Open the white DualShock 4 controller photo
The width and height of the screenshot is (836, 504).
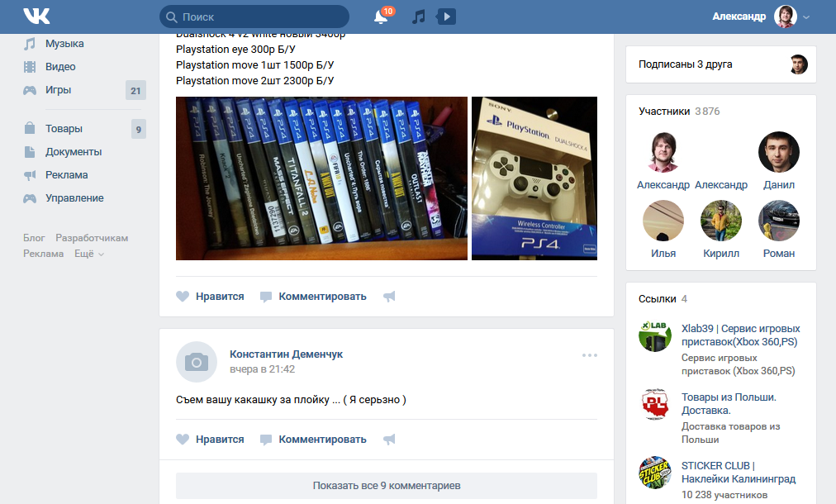click(x=534, y=178)
